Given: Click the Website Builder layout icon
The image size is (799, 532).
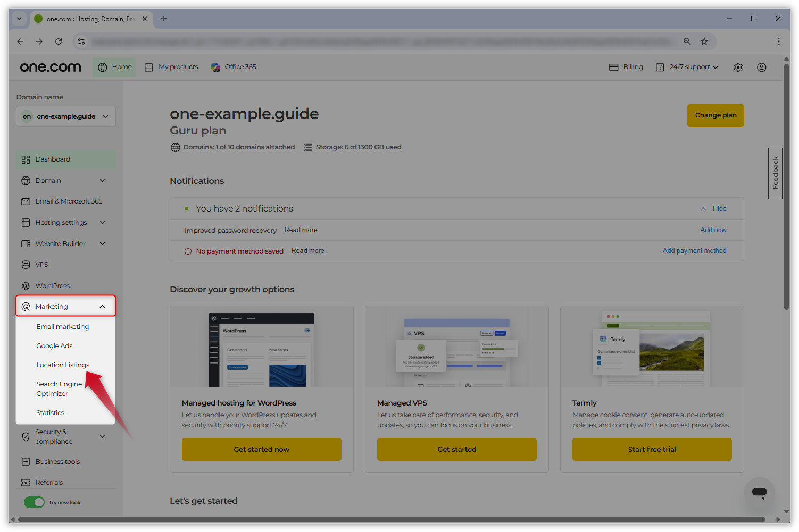Looking at the screenshot, I should (26, 244).
